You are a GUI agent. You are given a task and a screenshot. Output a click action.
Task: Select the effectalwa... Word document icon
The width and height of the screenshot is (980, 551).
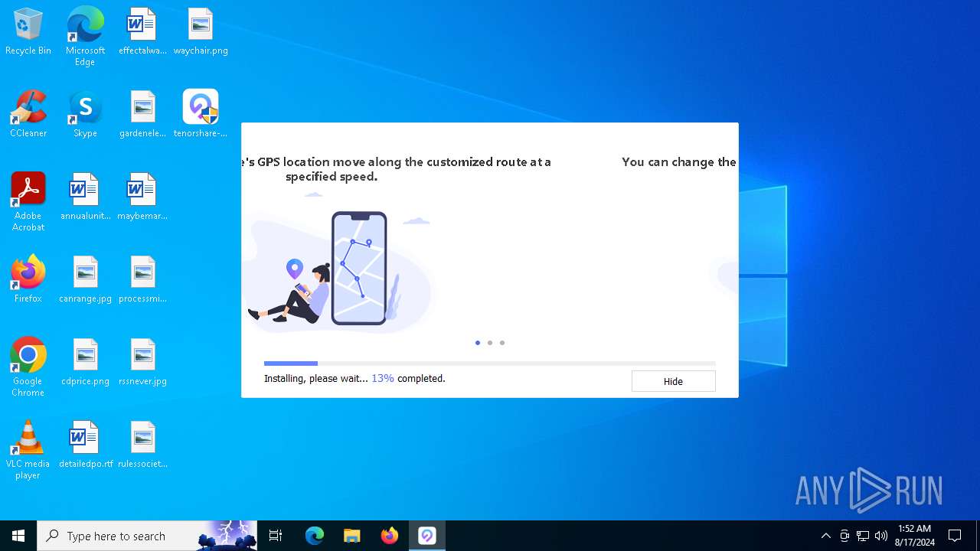pos(142,32)
